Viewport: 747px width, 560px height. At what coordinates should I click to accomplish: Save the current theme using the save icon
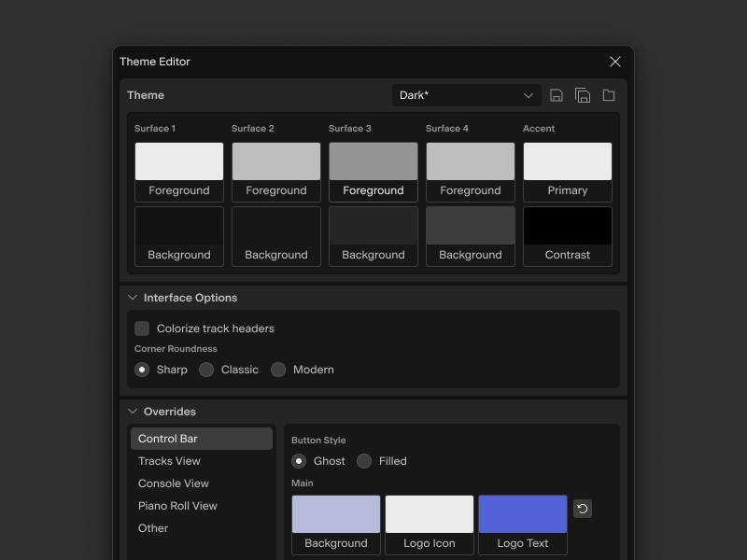coord(556,95)
